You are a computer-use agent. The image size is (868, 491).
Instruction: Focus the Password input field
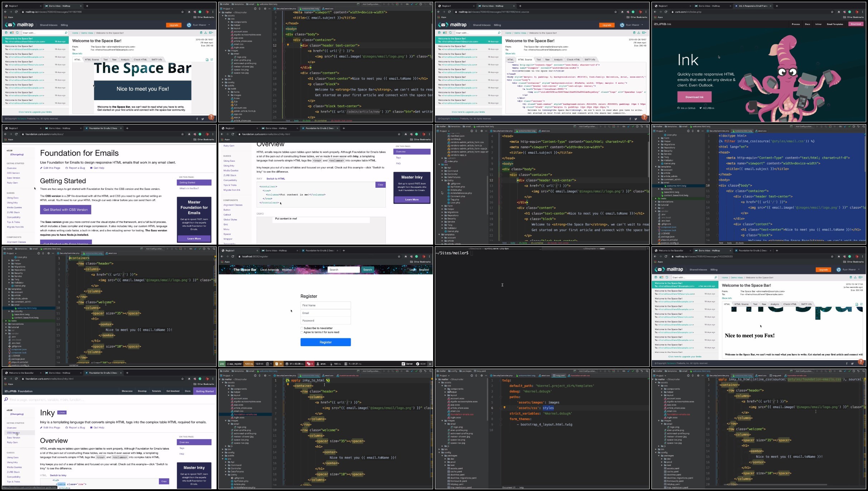pyautogui.click(x=325, y=320)
